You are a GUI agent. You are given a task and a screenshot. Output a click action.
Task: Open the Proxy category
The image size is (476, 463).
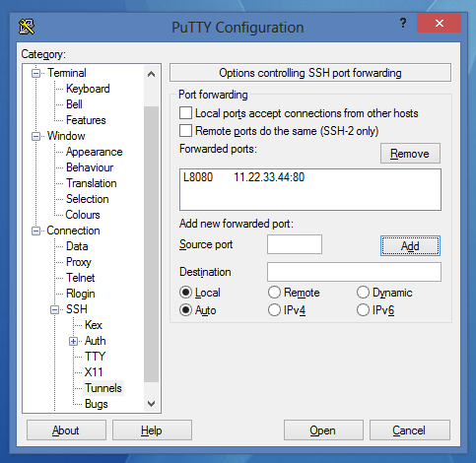(x=79, y=262)
